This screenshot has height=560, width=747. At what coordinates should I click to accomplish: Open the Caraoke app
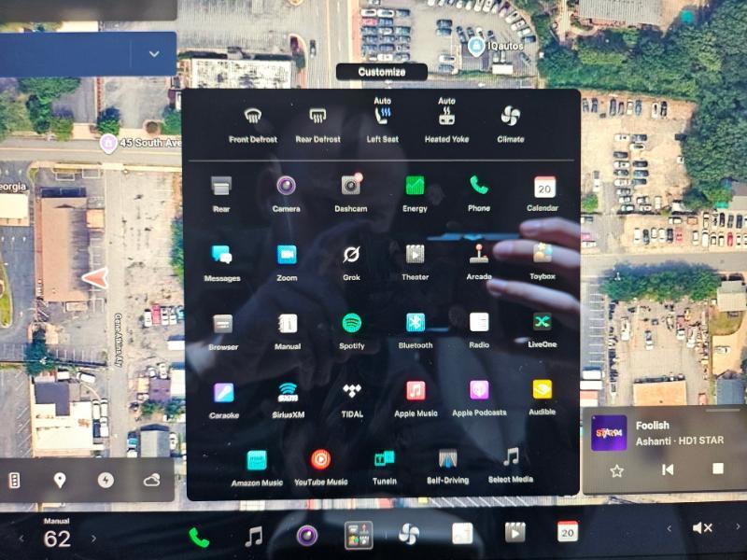pyautogui.click(x=224, y=400)
